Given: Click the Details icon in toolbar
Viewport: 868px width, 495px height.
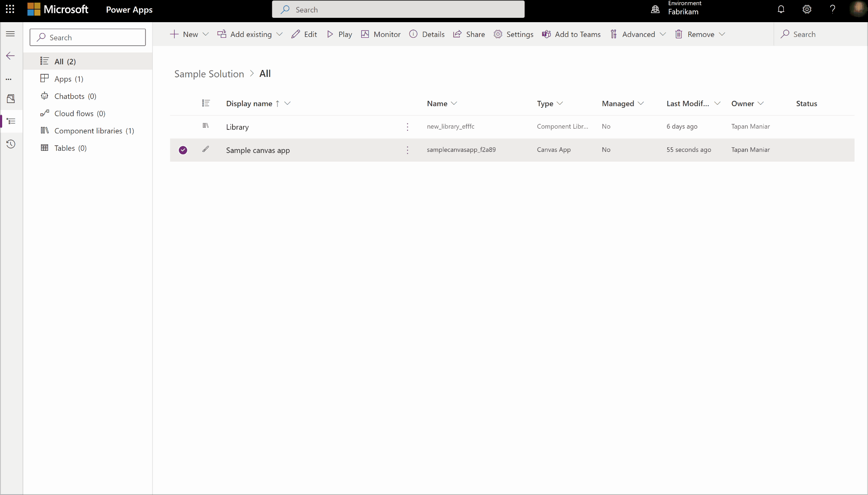Looking at the screenshot, I should 413,34.
